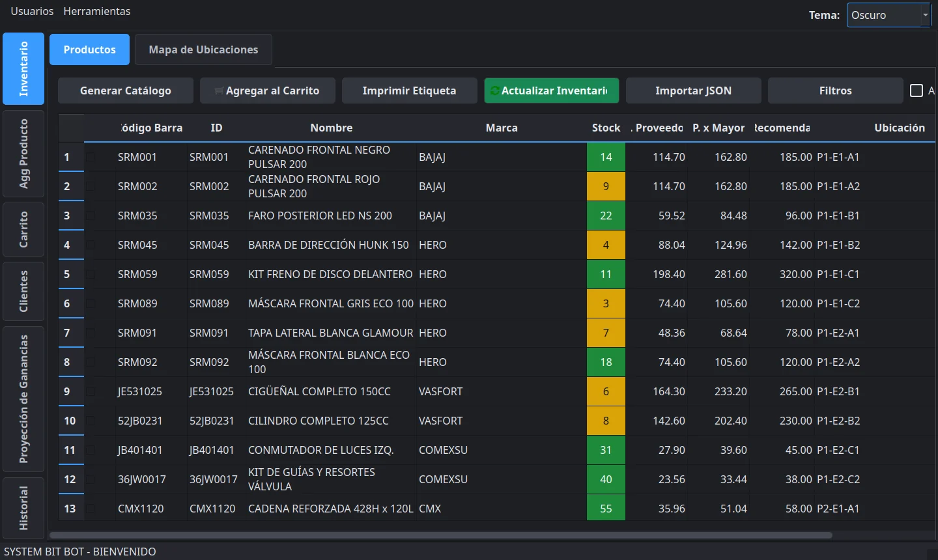Click the price cell '198.40'

[657, 274]
